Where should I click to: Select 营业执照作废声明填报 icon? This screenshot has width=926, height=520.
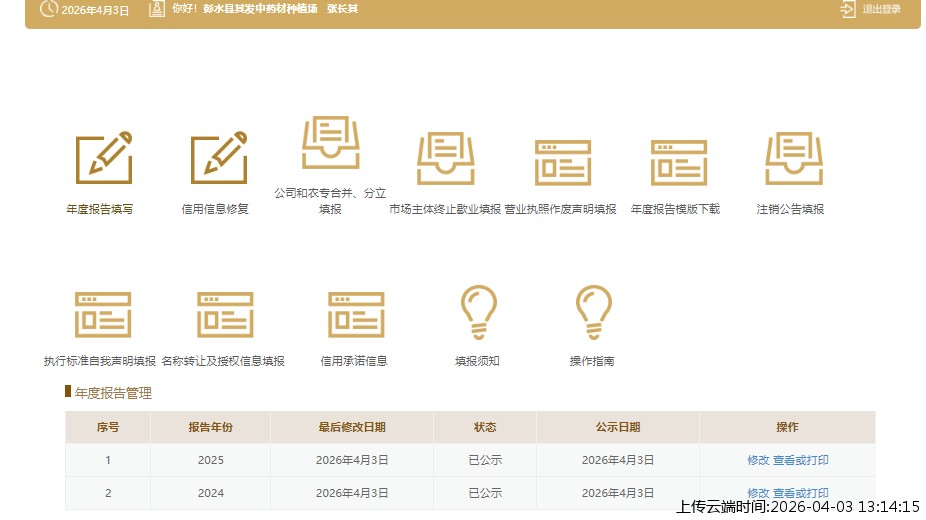click(561, 161)
